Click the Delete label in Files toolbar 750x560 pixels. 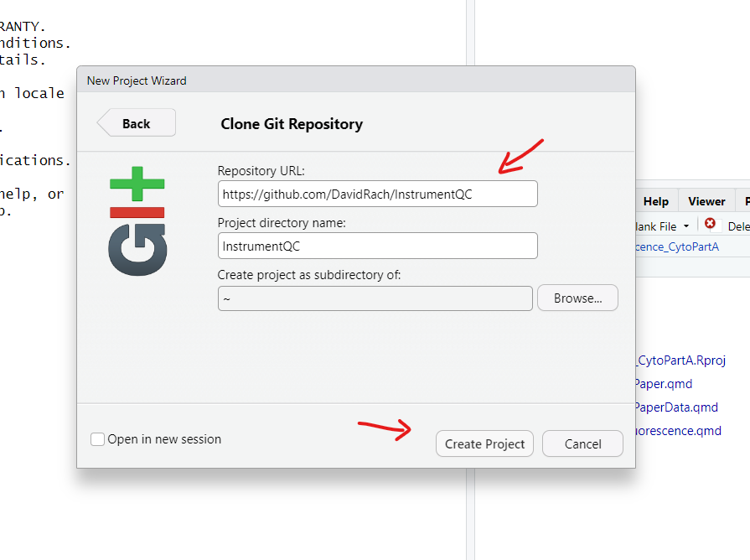tap(737, 226)
